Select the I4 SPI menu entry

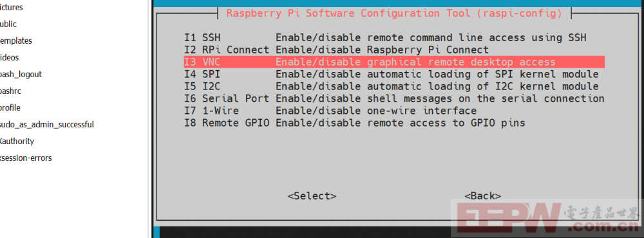391,75
